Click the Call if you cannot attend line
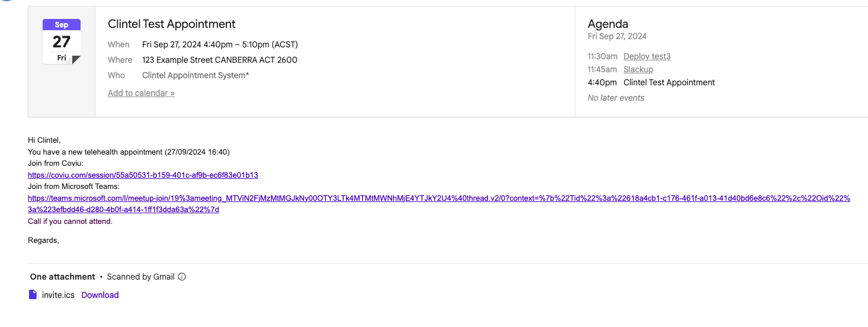 pos(70,222)
